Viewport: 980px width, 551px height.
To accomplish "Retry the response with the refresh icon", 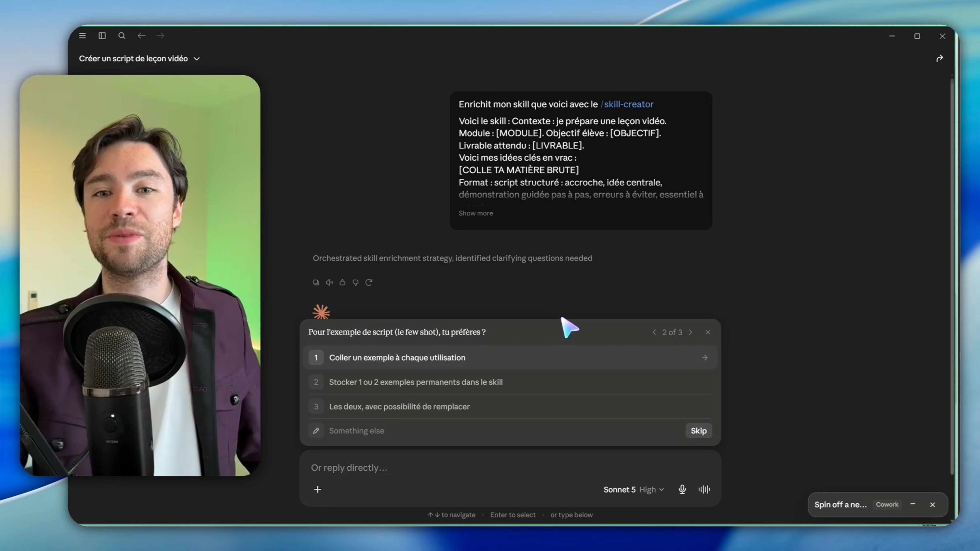I will click(x=369, y=283).
